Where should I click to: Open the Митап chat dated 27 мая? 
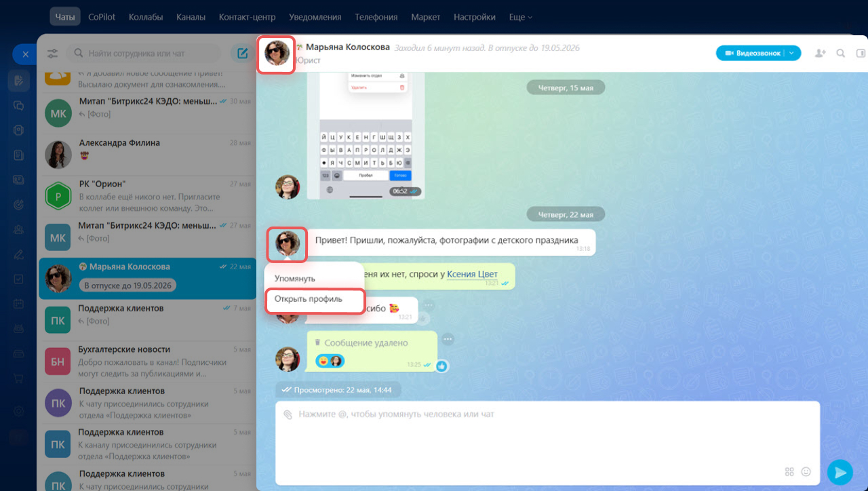(148, 237)
